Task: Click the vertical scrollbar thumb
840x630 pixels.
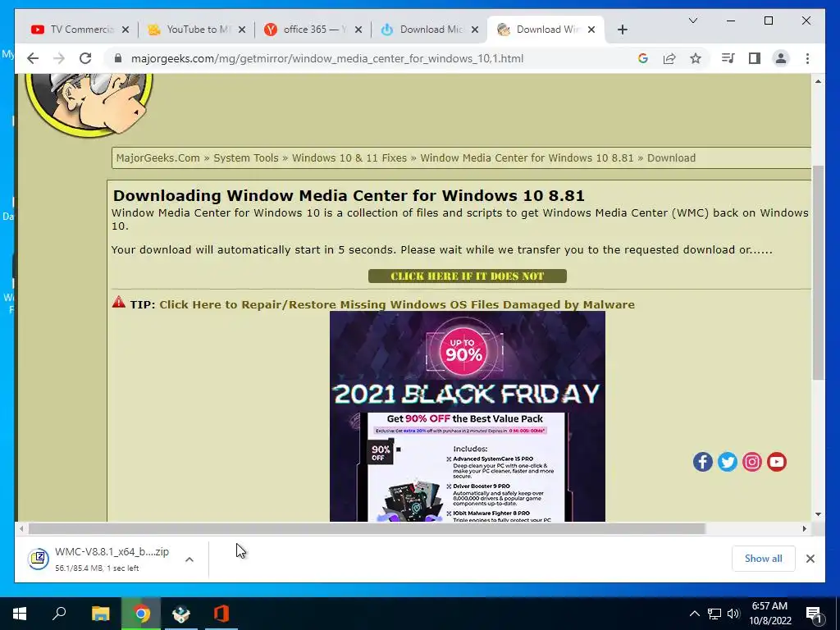Action: click(x=818, y=272)
